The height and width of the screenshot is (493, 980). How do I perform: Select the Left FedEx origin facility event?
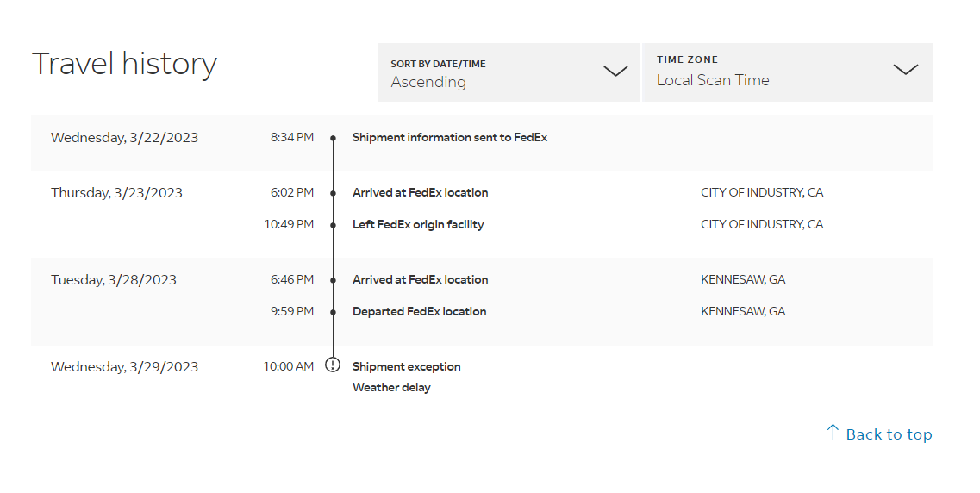tap(418, 224)
